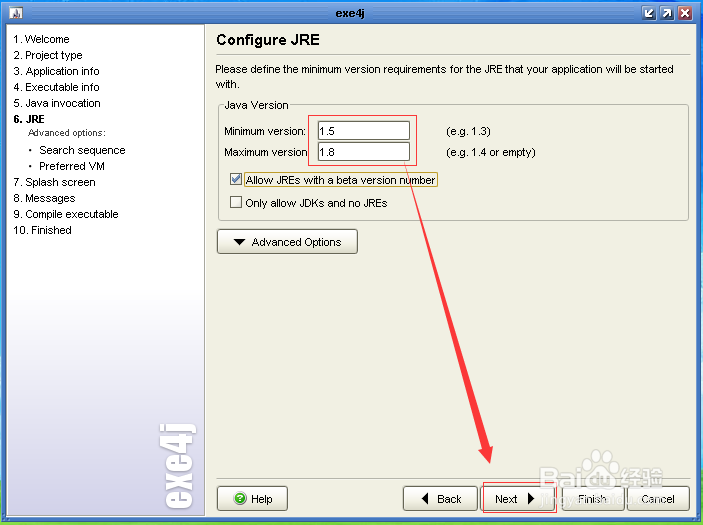The image size is (703, 525).
Task: Open step 2 Project type
Action: click(48, 55)
